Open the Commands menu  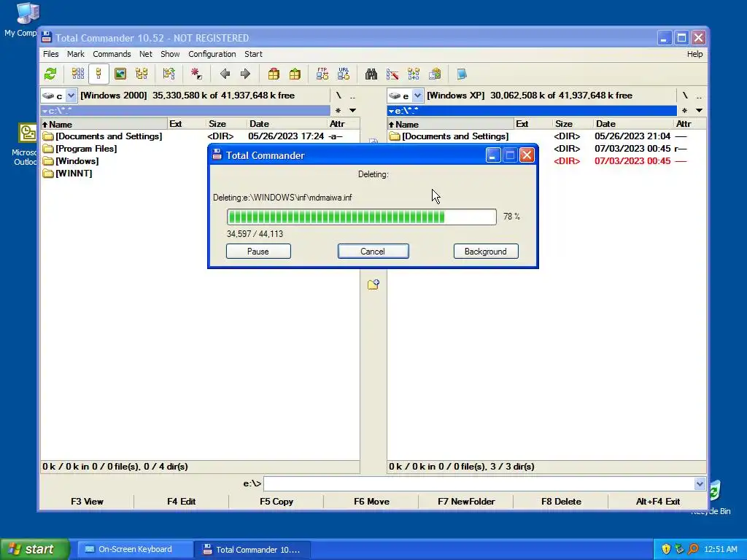coord(112,54)
